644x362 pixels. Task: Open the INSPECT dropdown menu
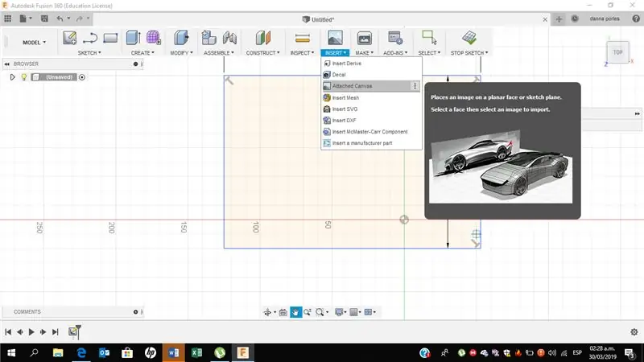coord(302,53)
